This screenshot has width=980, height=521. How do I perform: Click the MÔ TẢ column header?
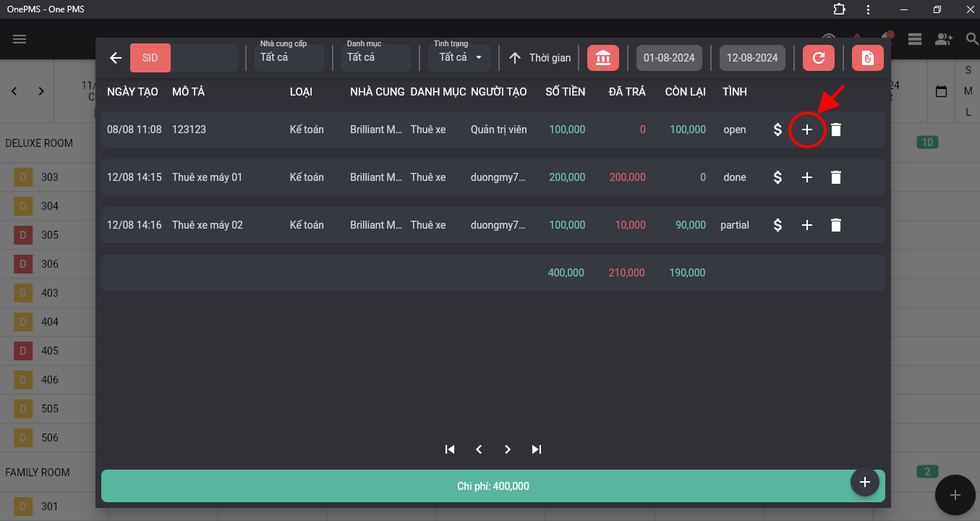(189, 92)
